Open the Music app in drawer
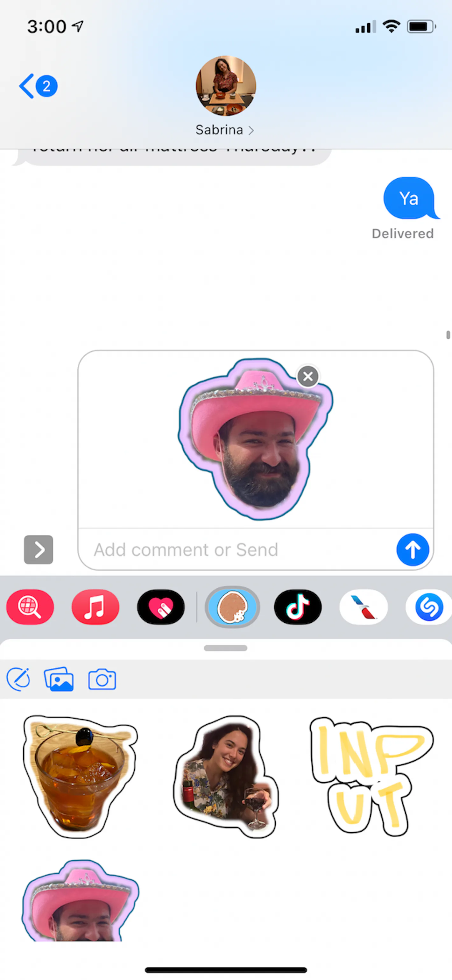452x980 pixels. [95, 607]
